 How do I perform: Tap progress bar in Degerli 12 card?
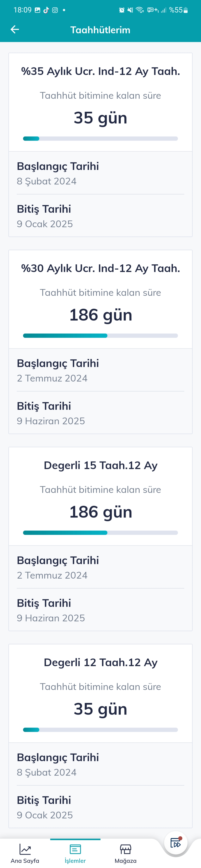tap(100, 730)
